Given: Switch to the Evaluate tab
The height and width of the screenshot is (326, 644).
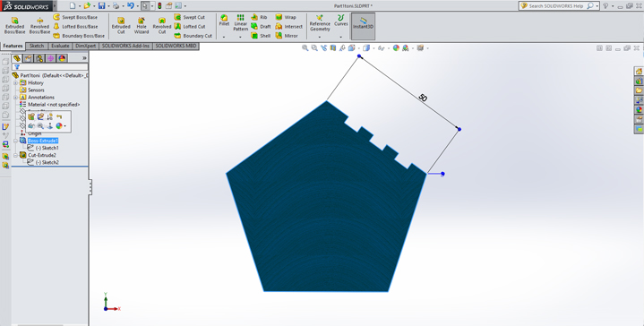Looking at the screenshot, I should [60, 46].
